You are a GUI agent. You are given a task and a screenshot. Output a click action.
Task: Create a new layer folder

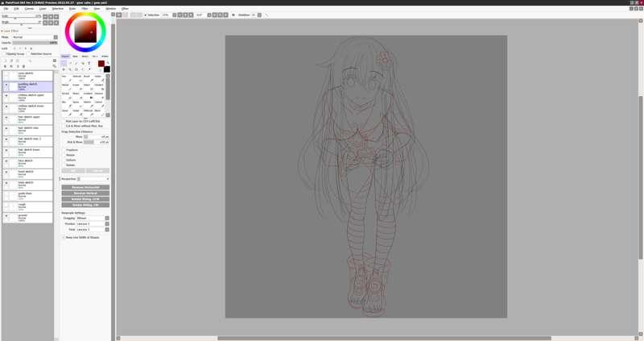17,60
